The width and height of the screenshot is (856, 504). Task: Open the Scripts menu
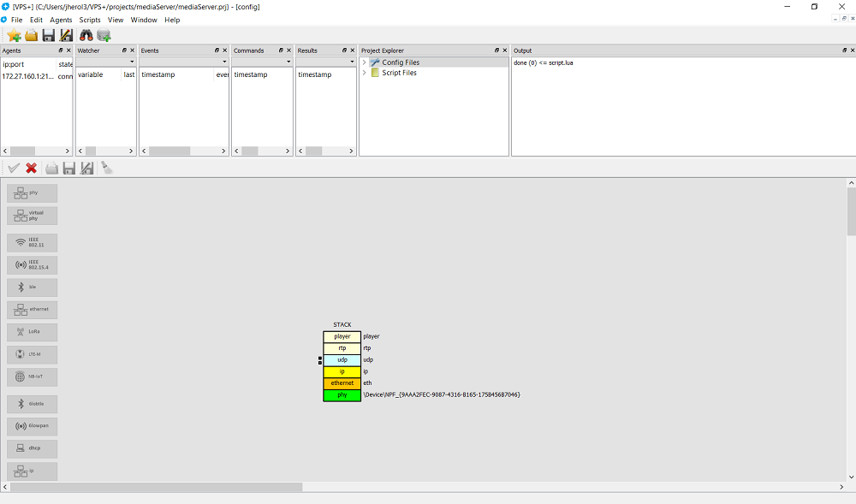(90, 20)
